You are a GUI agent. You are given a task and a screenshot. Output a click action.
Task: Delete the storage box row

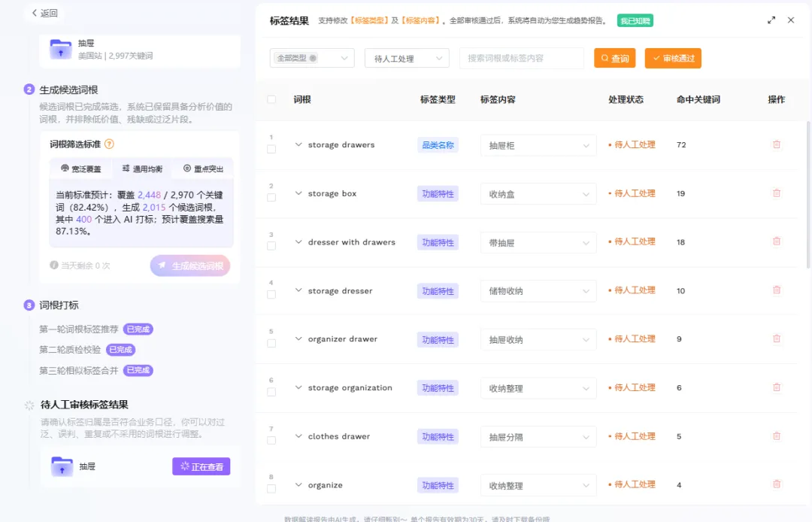click(x=776, y=193)
